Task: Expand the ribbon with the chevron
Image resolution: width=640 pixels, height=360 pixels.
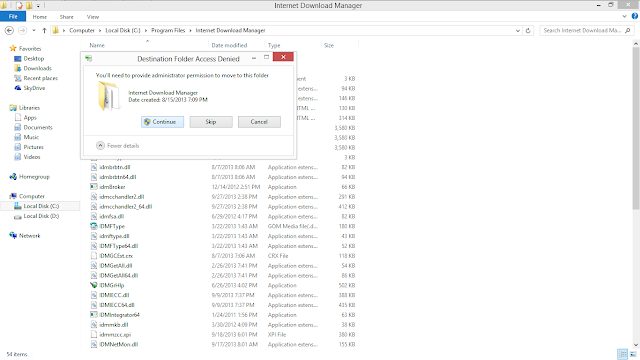Action: [x=624, y=16]
